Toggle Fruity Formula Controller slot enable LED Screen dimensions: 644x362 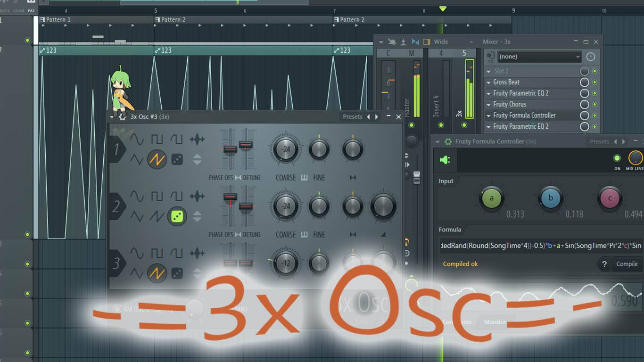594,115
